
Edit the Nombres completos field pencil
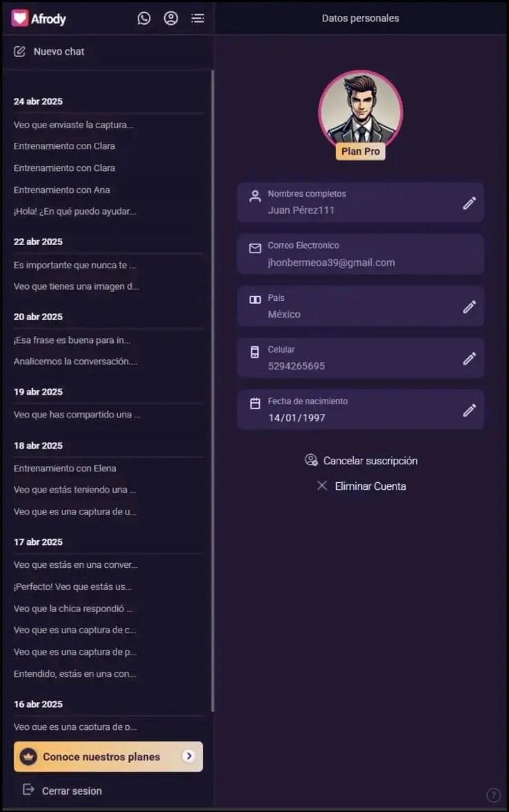pos(469,203)
